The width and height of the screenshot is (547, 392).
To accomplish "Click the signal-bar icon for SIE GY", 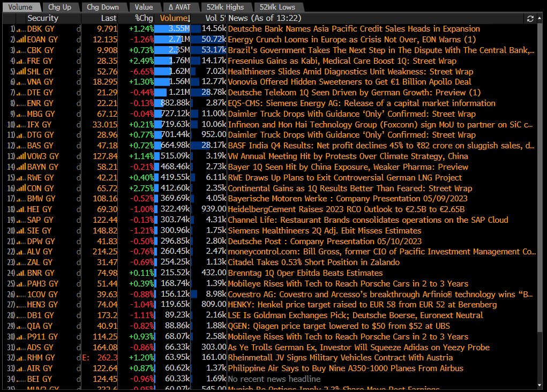I will point(21,231).
